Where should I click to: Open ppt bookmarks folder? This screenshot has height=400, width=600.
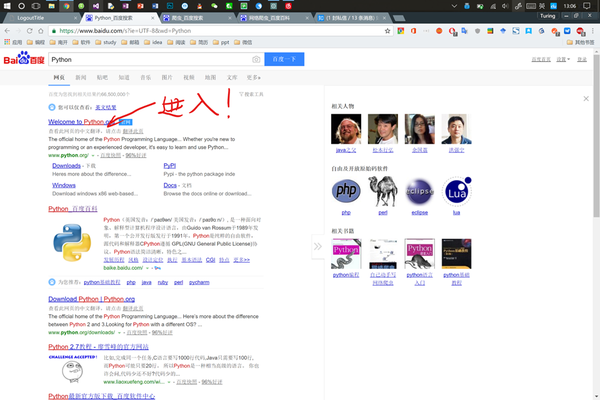(221, 42)
